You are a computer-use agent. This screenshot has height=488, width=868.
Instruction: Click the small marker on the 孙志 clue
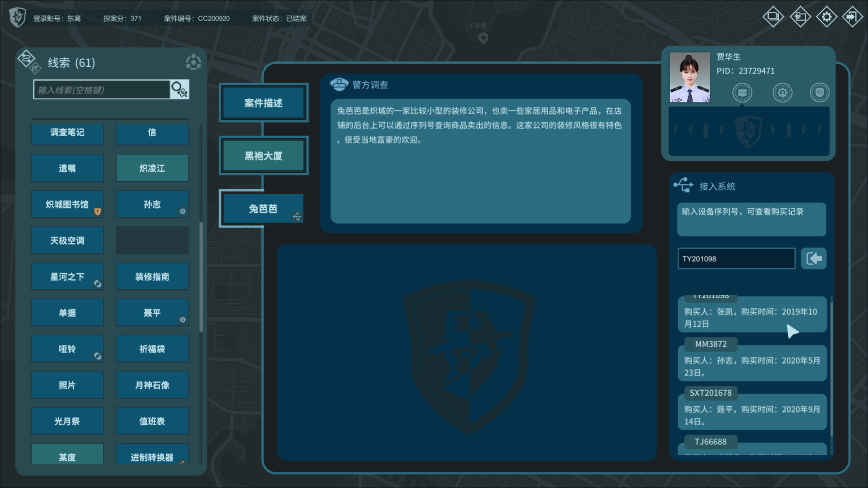tap(183, 211)
